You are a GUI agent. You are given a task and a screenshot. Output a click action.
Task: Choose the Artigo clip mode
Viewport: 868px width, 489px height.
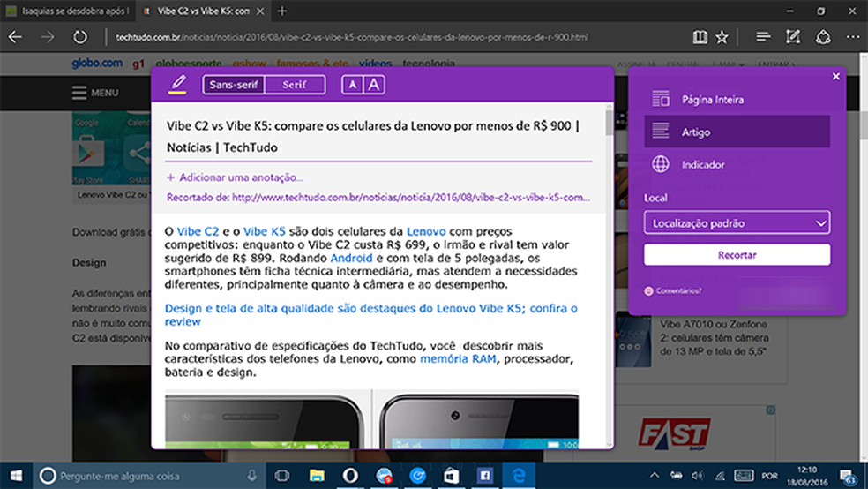tap(737, 132)
